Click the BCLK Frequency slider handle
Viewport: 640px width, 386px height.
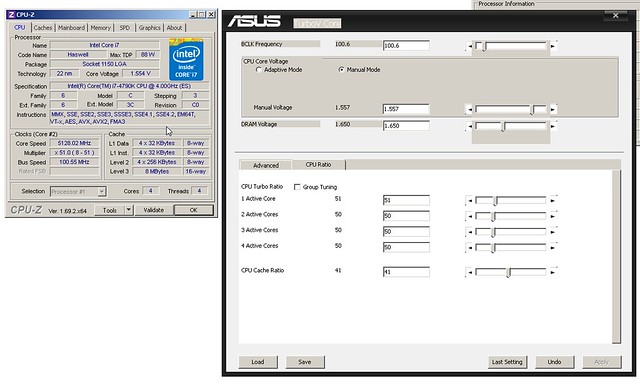tap(484, 47)
